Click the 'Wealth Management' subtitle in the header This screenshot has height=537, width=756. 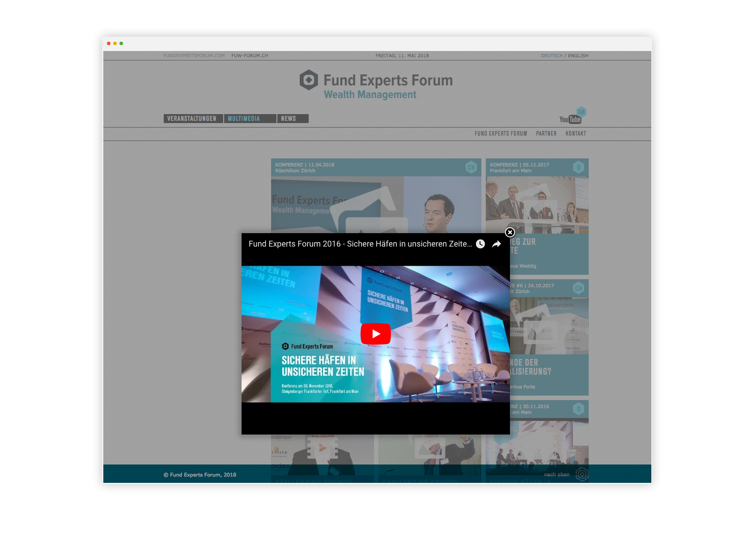370,94
